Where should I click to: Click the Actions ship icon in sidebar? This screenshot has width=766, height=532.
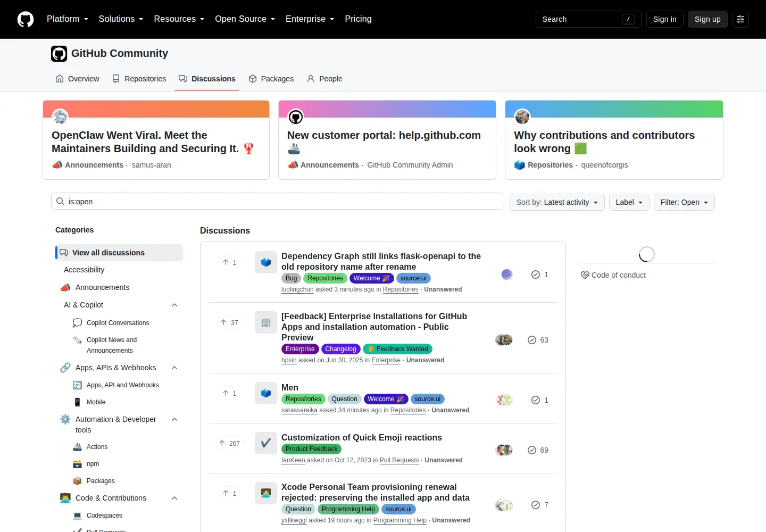pyautogui.click(x=77, y=447)
